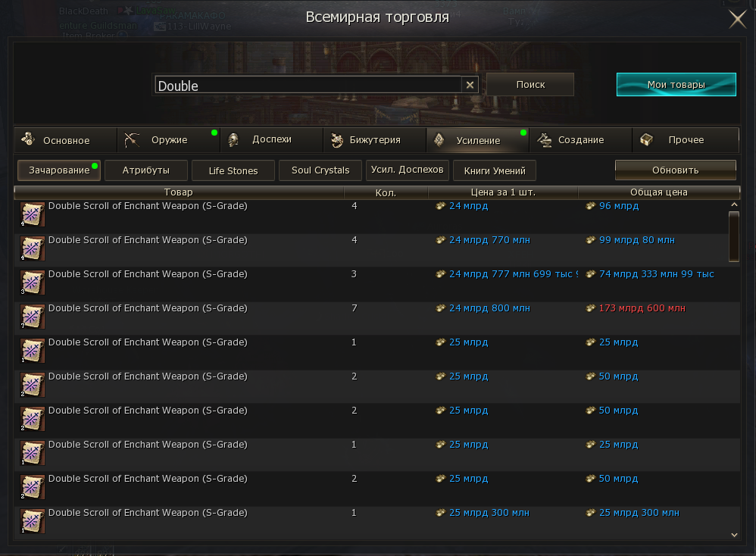The width and height of the screenshot is (756, 556).
Task: Select the Атрибуты subcategory filter
Action: point(145,170)
